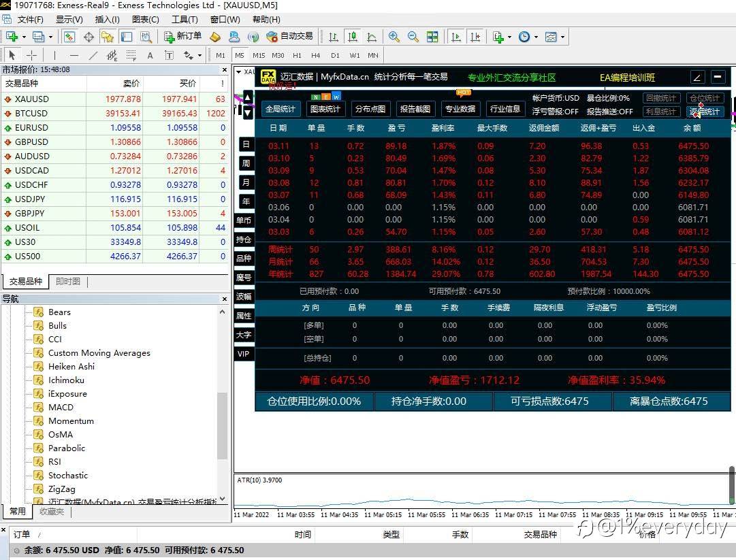Click the navigator vertical scrollbar thumb
The image size is (736, 560).
[223, 425]
